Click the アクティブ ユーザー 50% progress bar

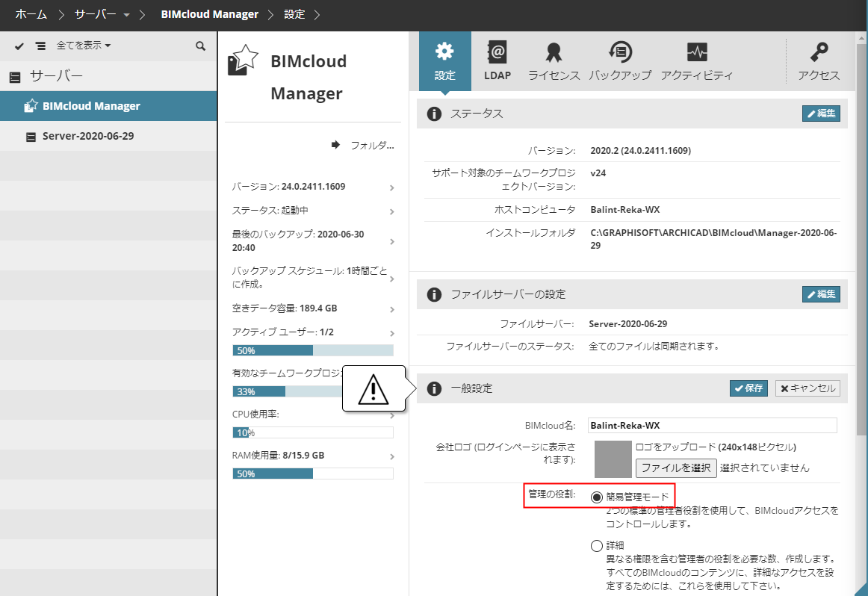point(313,350)
